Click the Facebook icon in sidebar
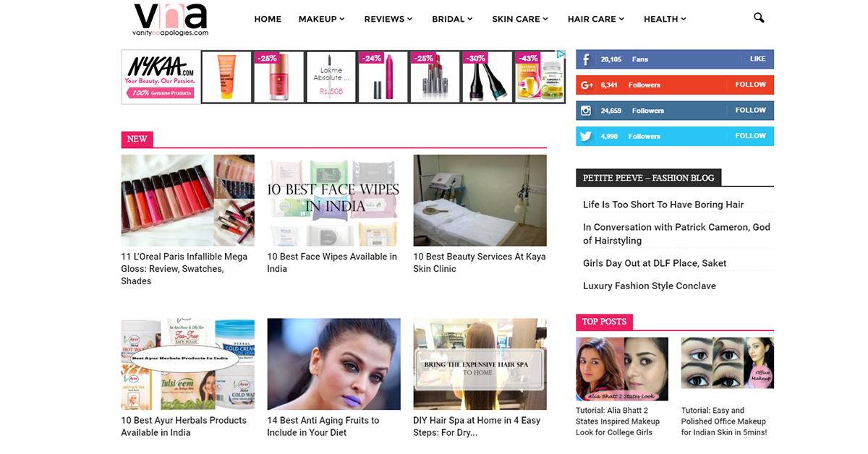 pyautogui.click(x=586, y=59)
